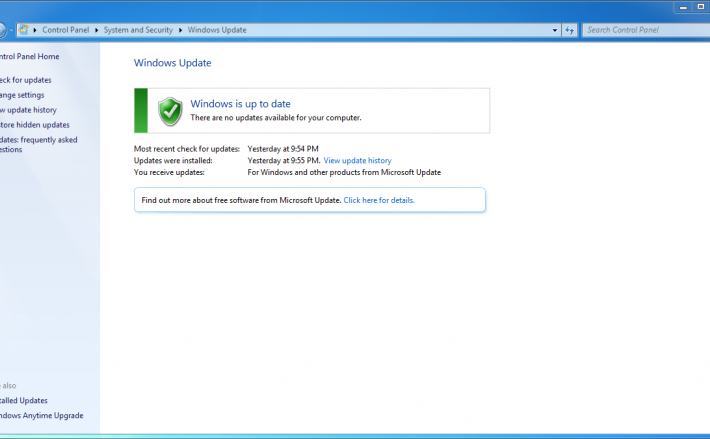Open View update history in sidebar
Screen dimensions: 710x439
click(x=28, y=110)
